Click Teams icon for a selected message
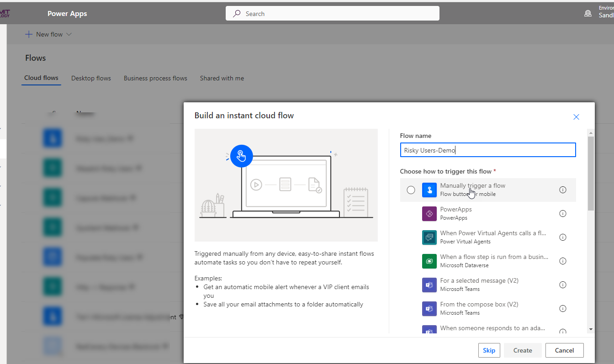 point(429,285)
